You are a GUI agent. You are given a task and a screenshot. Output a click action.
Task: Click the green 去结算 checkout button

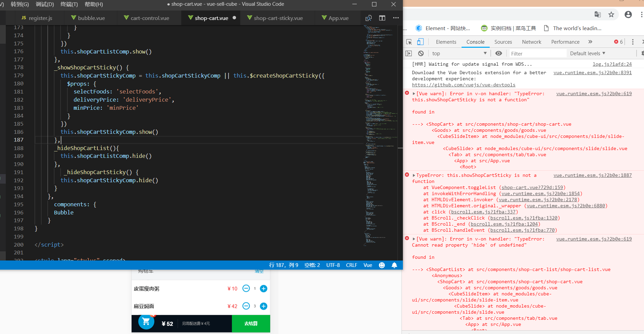tap(251, 323)
